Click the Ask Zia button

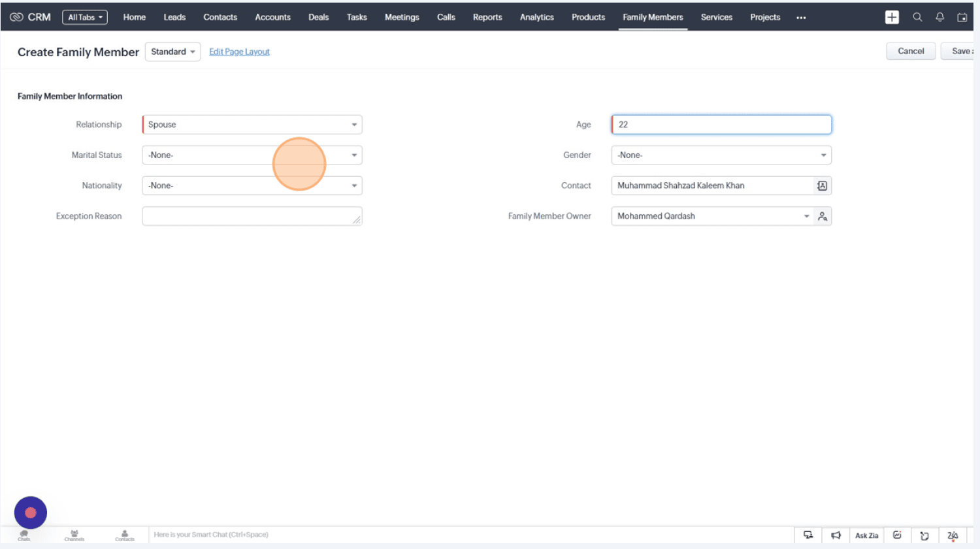(867, 535)
